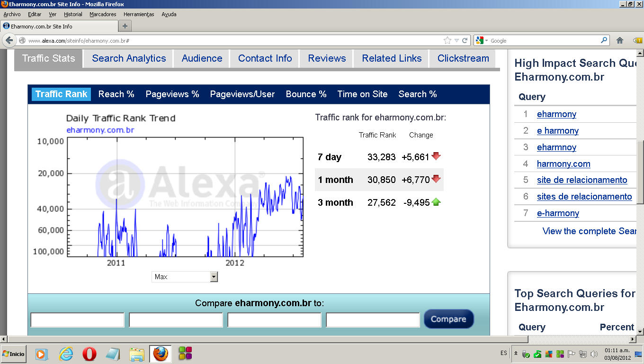Click the network connection tray icon
This screenshot has width=644, height=364.
coord(583,354)
